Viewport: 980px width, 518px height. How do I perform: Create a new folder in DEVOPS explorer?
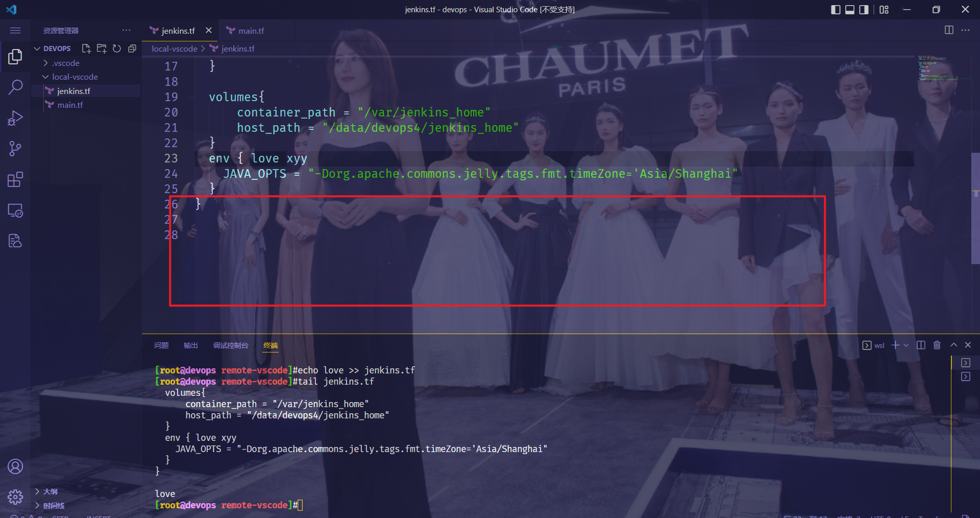point(102,49)
